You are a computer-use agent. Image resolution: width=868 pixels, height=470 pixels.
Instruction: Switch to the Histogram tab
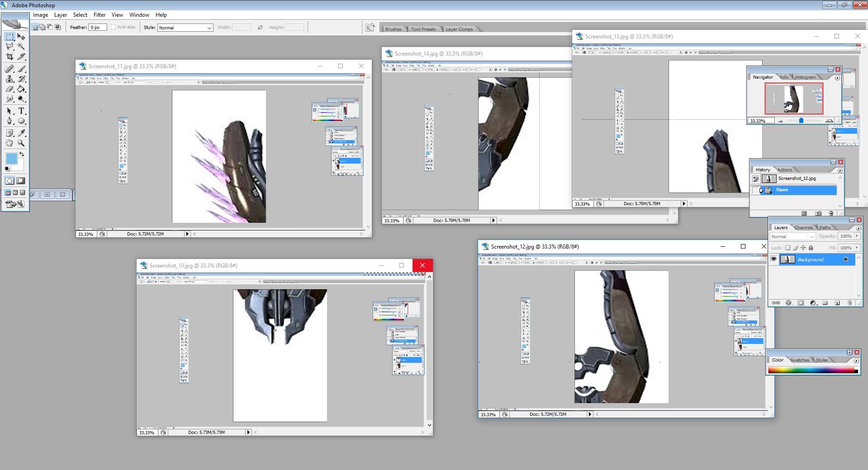pyautogui.click(x=805, y=77)
